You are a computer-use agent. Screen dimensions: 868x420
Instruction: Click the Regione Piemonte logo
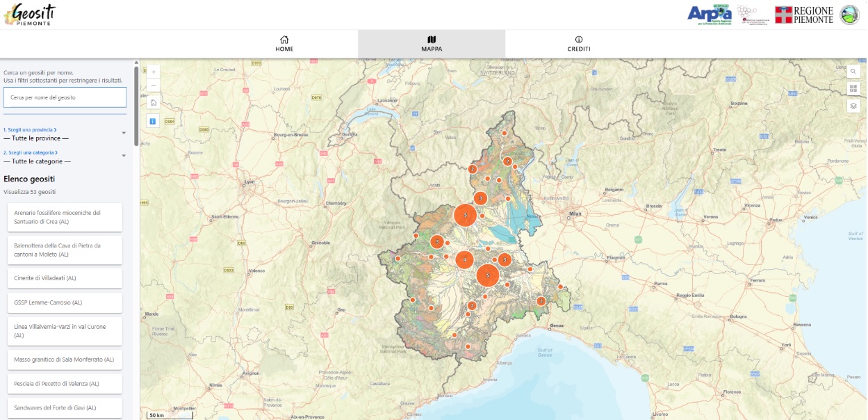(804, 15)
